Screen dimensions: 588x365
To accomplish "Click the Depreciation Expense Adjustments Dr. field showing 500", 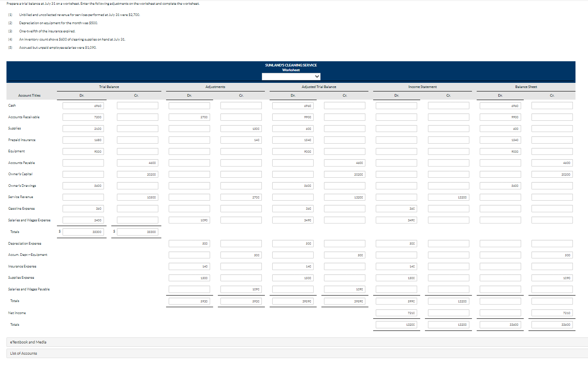I will point(189,243).
